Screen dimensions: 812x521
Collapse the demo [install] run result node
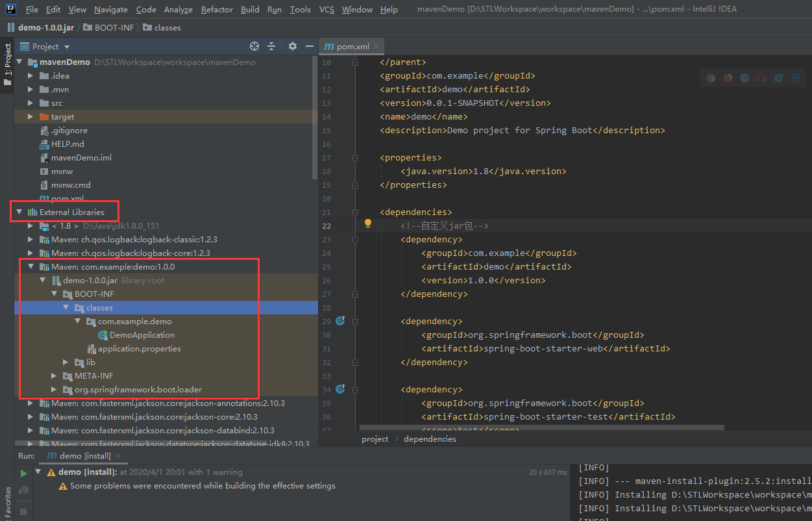[x=38, y=472]
